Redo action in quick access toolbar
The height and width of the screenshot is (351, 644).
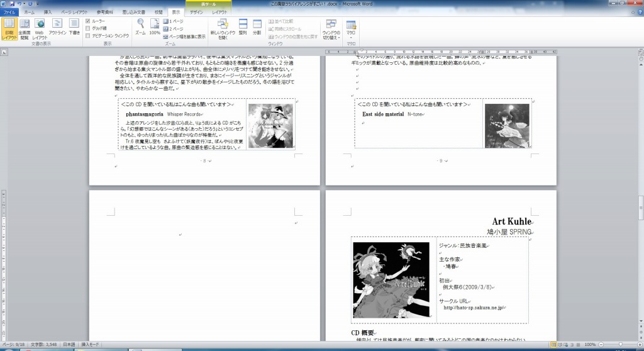click(x=30, y=4)
